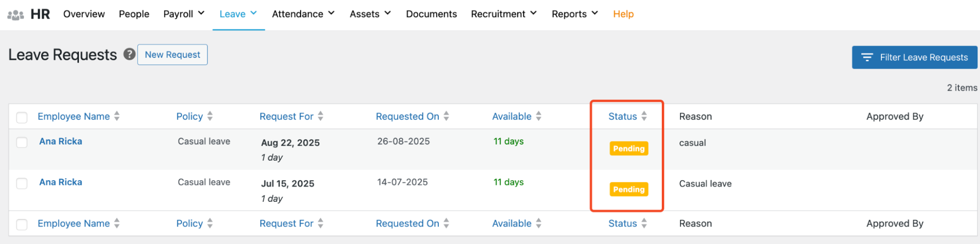Click sort arrows beside top Request For header
Image resolution: width=980 pixels, height=244 pixels.
point(320,116)
